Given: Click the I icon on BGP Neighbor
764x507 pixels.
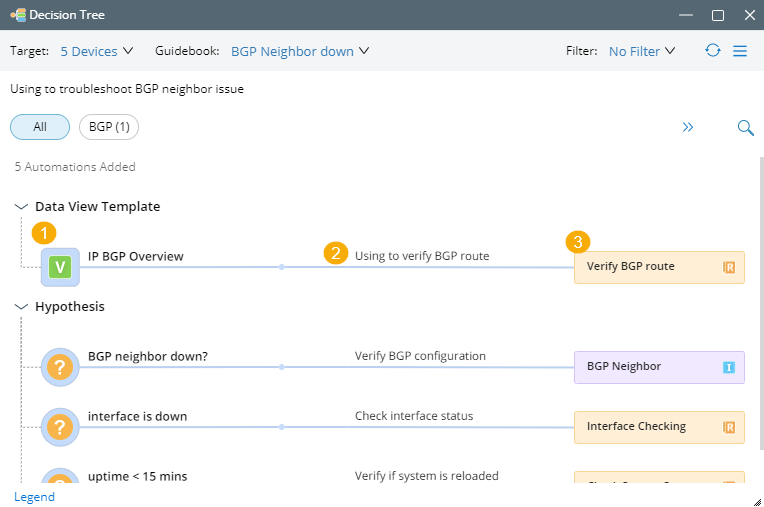Looking at the screenshot, I should tap(728, 367).
